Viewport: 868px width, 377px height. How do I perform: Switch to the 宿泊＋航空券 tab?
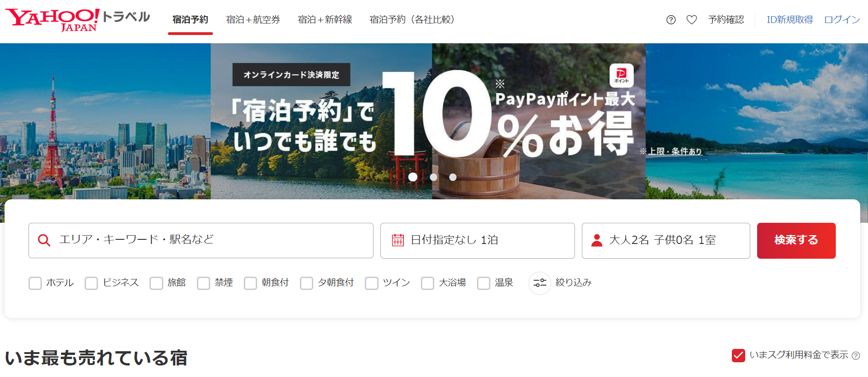tap(253, 20)
